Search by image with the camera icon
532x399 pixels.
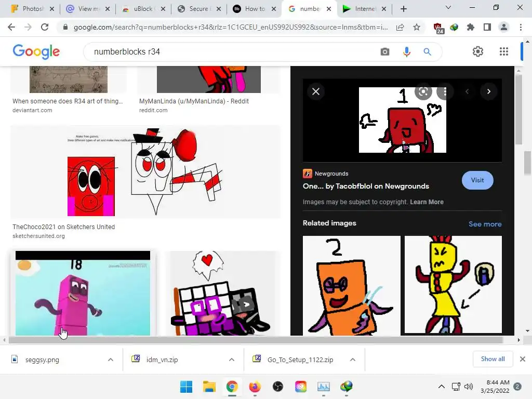[x=385, y=51]
